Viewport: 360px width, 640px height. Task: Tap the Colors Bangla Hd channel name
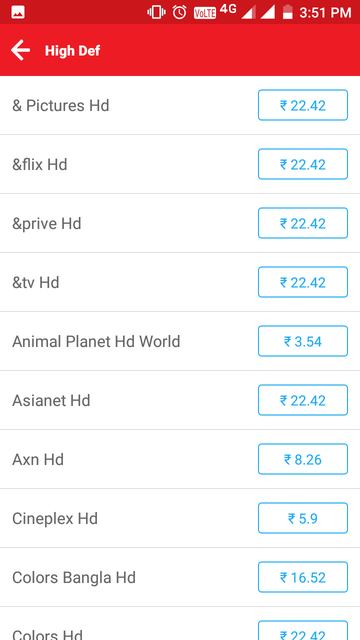[74, 578]
